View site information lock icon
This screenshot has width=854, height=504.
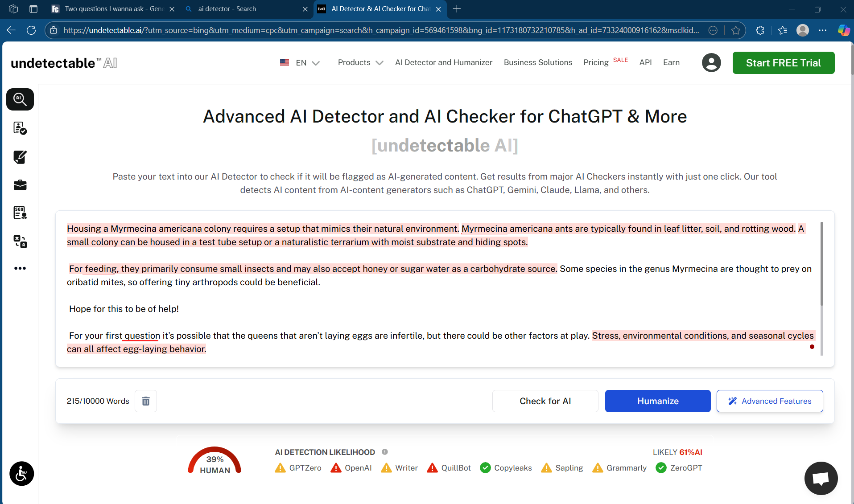pyautogui.click(x=54, y=30)
